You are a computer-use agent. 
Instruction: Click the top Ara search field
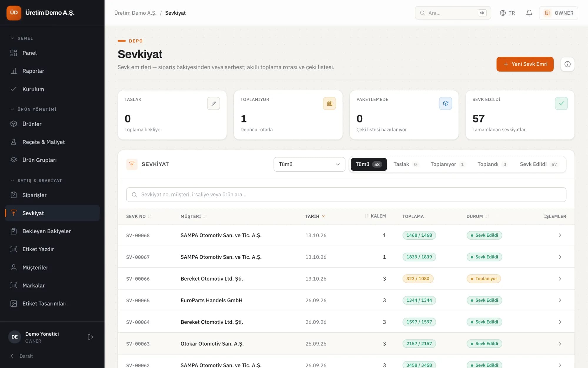coord(453,13)
